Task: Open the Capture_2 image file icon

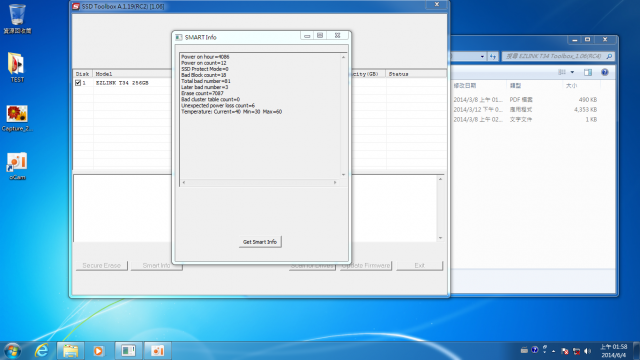Action: tap(17, 118)
